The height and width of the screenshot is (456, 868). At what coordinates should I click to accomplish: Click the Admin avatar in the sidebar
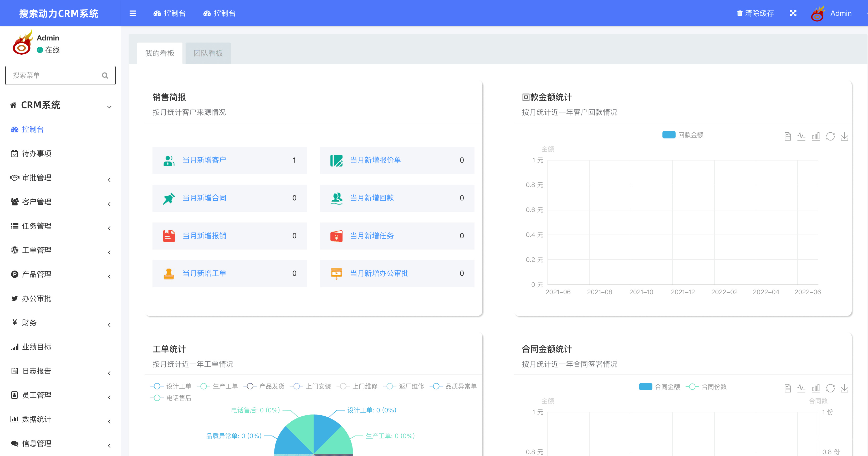click(x=22, y=43)
